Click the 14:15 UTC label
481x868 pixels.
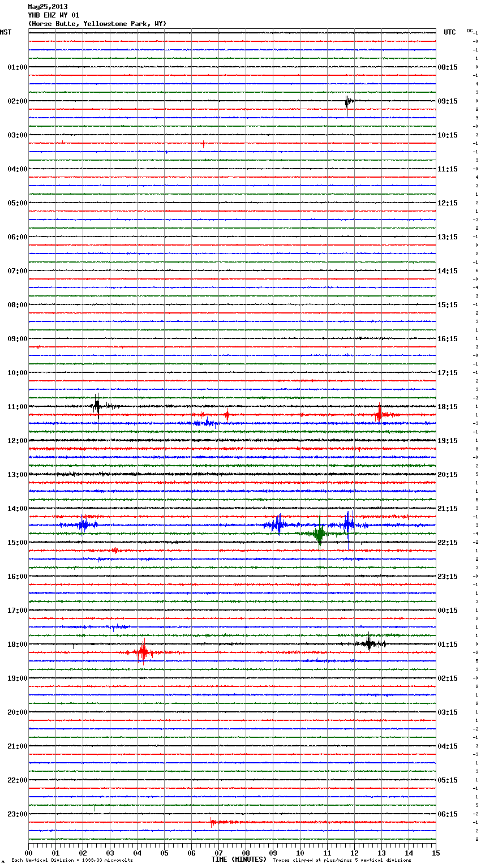pos(448,271)
